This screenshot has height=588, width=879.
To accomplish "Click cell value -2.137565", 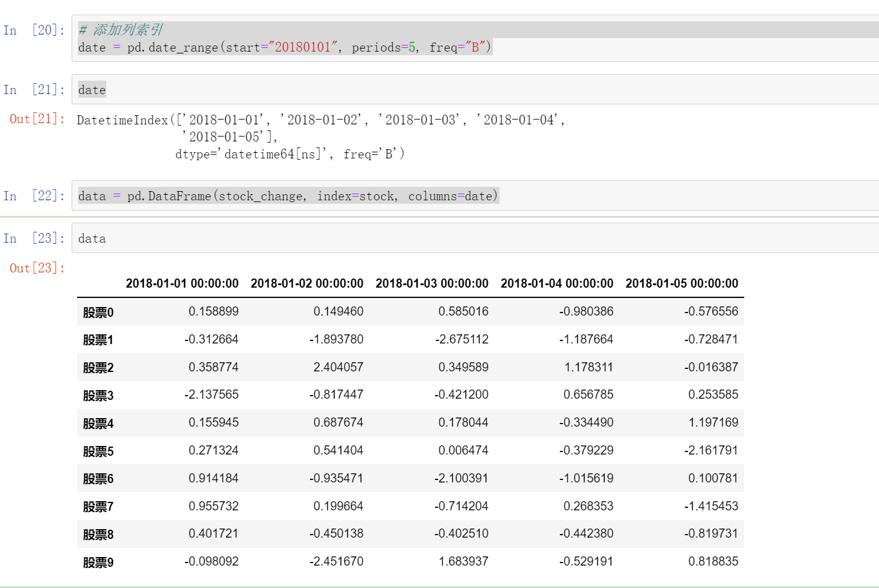I will 211,394.
